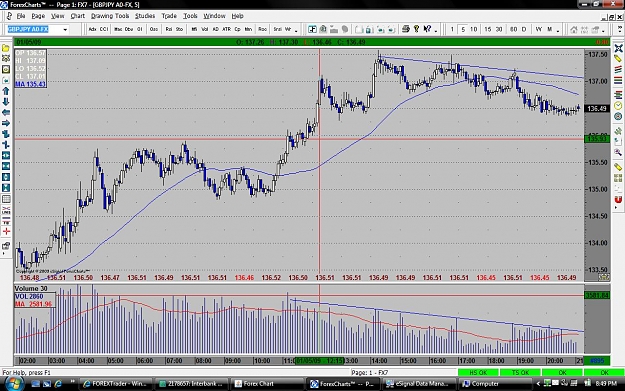The width and height of the screenshot is (625, 391).
Task: Click the right arrow icon in left toolbar
Action: 6,124
